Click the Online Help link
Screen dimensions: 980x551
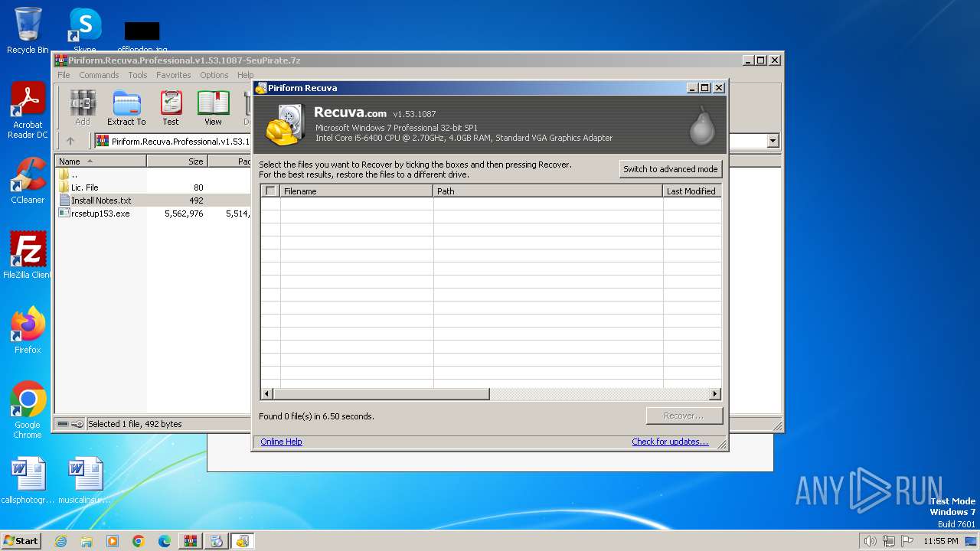click(x=281, y=442)
